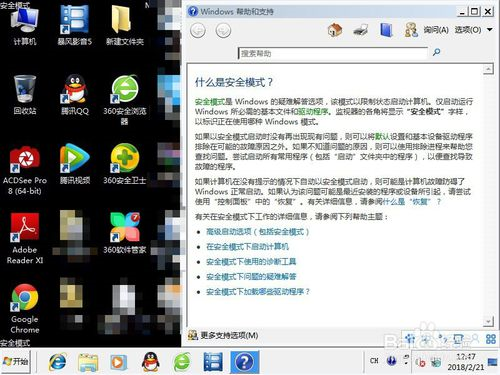Image resolution: width=500 pixels, height=375 pixels.
Task: Click the Forward arrow in Help window
Action: coord(223,31)
